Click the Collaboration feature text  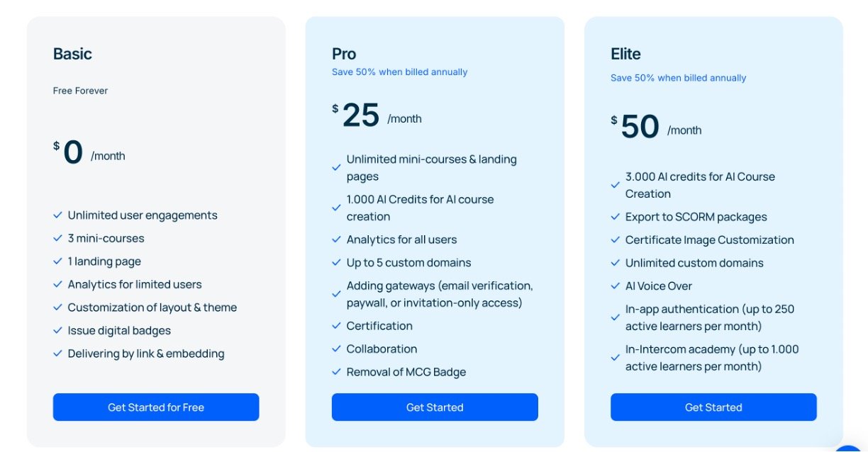coord(382,349)
